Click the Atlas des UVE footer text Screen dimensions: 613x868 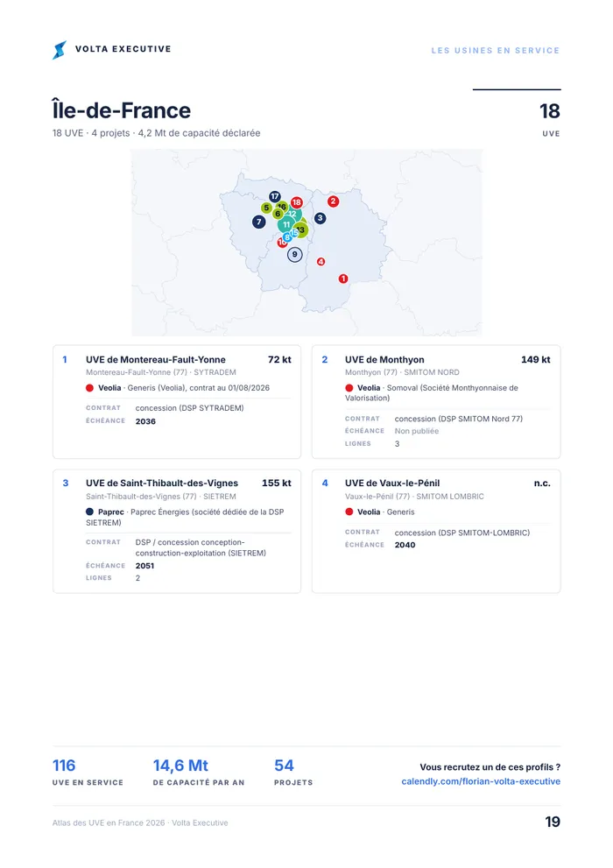point(140,823)
